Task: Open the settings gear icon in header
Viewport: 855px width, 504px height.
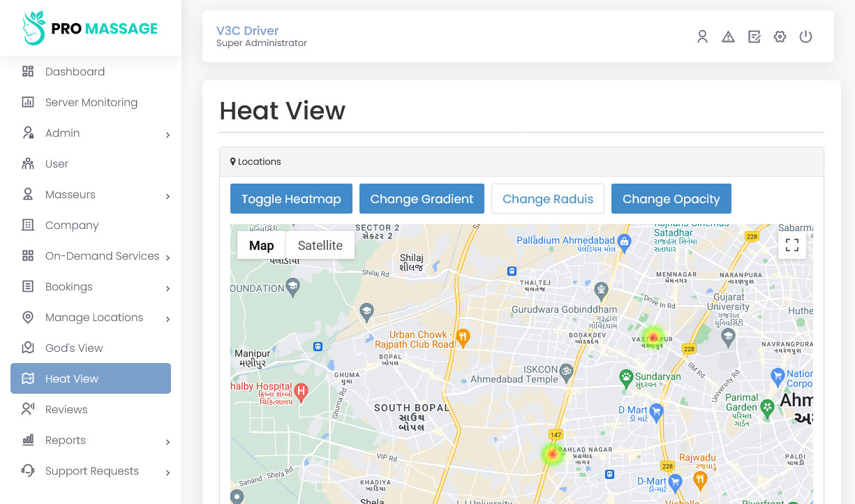Action: click(x=780, y=37)
